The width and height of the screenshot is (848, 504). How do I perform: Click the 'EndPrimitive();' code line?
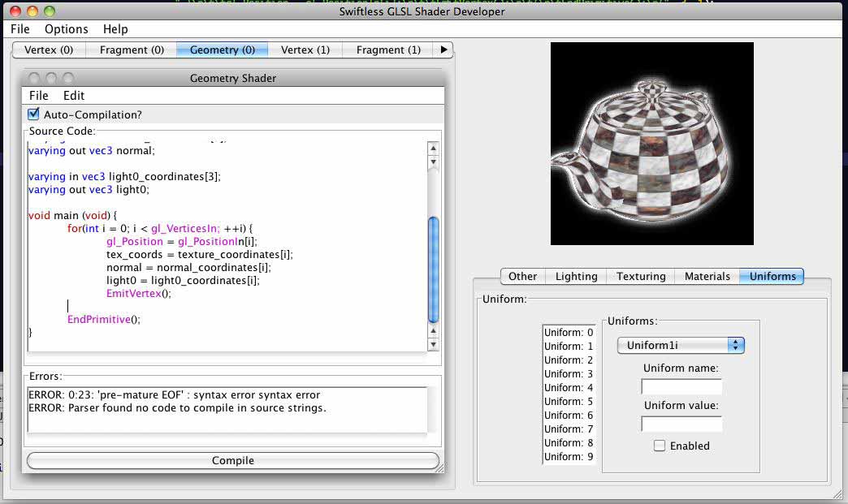coord(104,319)
